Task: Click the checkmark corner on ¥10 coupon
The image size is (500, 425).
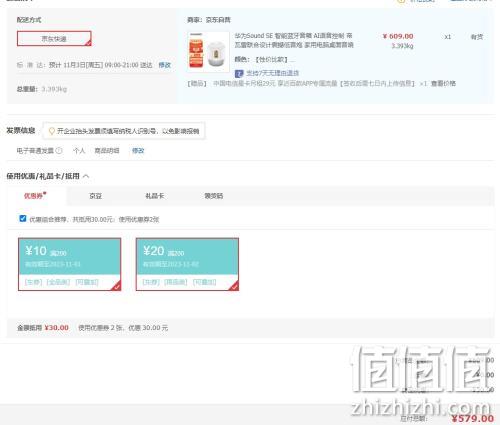Action: click(x=117, y=286)
